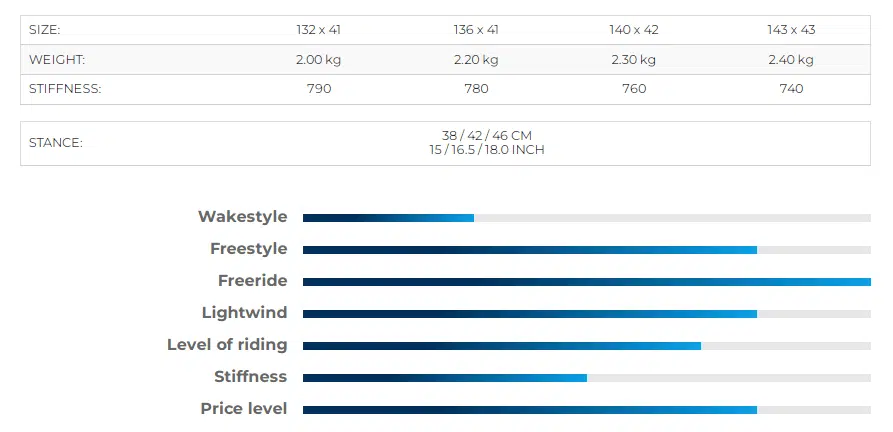Click the Stiffness rating bar
Image resolution: width=893 pixels, height=432 pixels.
pyautogui.click(x=587, y=378)
